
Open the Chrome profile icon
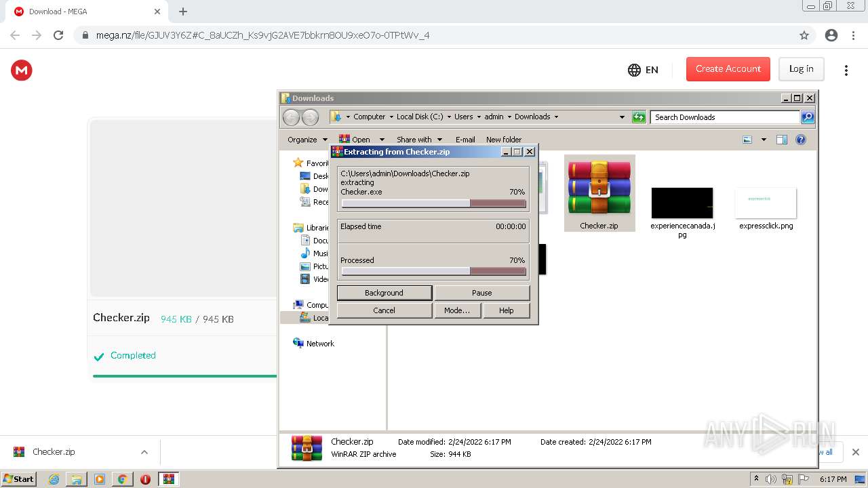point(831,35)
